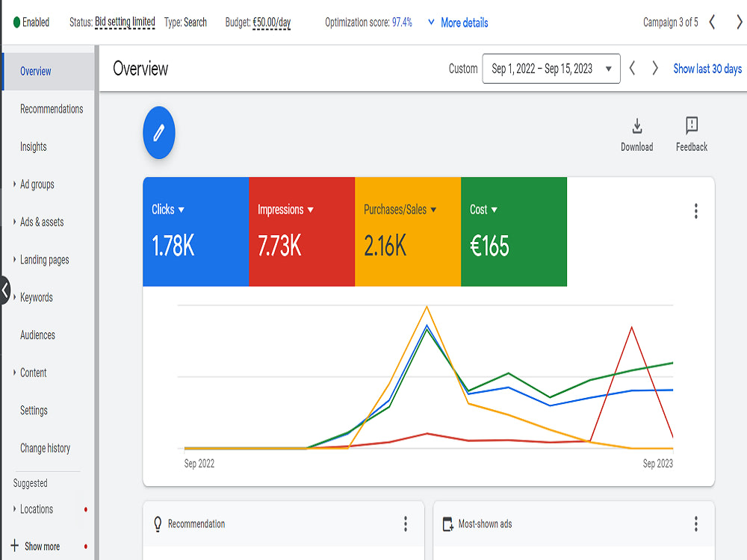The width and height of the screenshot is (747, 560).
Task: Go to the previous date range
Action: click(x=632, y=68)
